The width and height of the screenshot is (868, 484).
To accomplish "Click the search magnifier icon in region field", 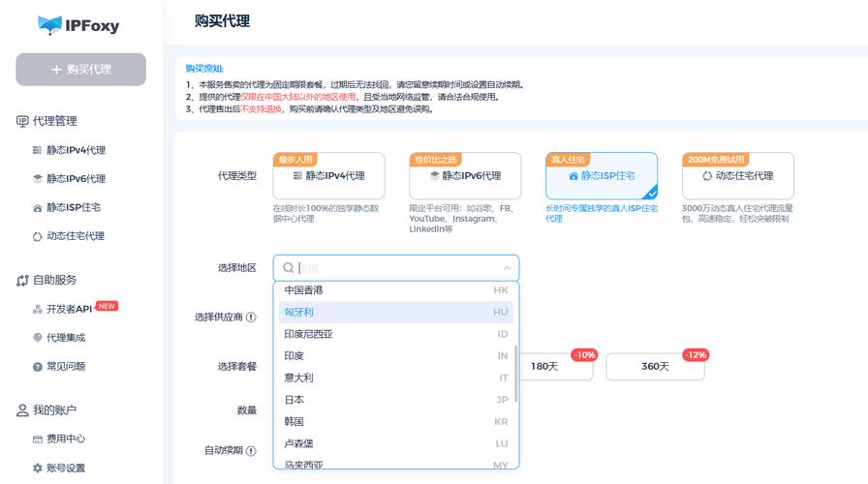I will (288, 268).
